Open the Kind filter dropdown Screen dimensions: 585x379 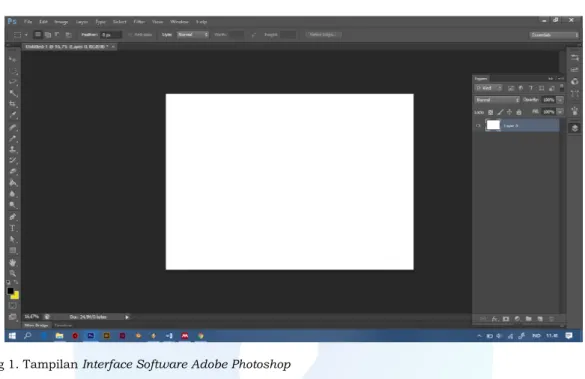488,88
